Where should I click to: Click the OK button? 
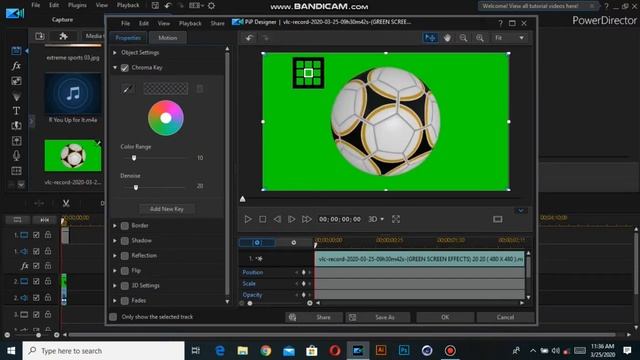(x=445, y=317)
